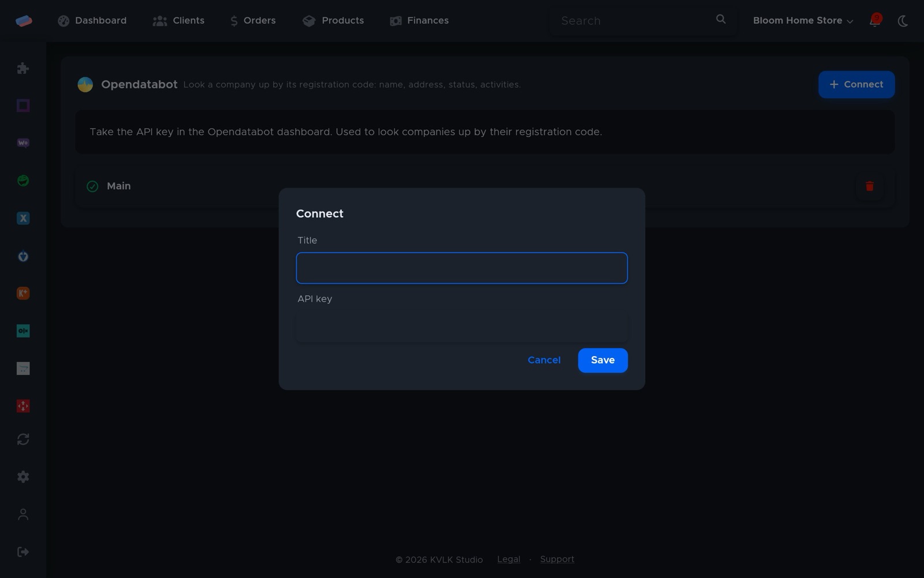Open settings gear in sidebar
This screenshot has height=578, width=924.
pyautogui.click(x=23, y=477)
